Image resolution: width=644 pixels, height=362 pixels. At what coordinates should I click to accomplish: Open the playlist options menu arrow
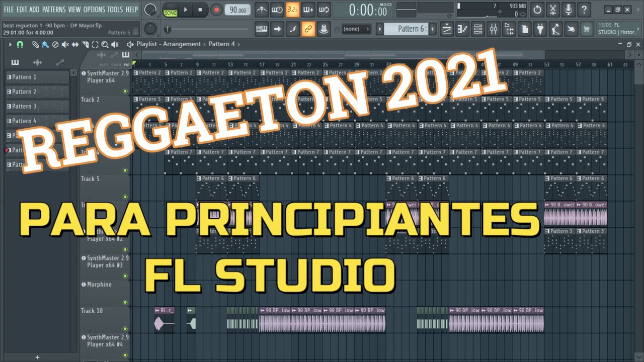[x=10, y=44]
